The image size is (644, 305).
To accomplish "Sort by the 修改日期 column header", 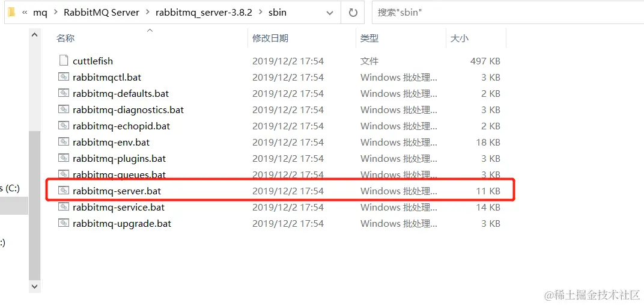I will [270, 39].
